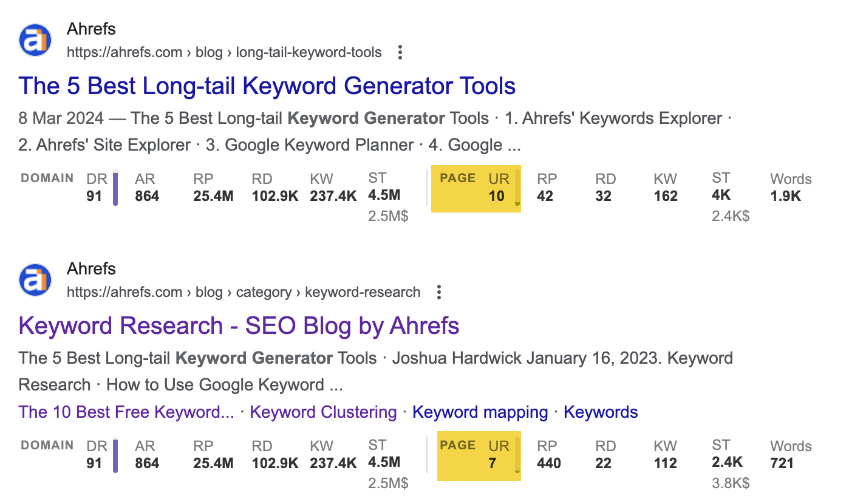Viewport: 849px width, 504px height.
Task: Click the purple DR rating bar
Action: [x=115, y=188]
